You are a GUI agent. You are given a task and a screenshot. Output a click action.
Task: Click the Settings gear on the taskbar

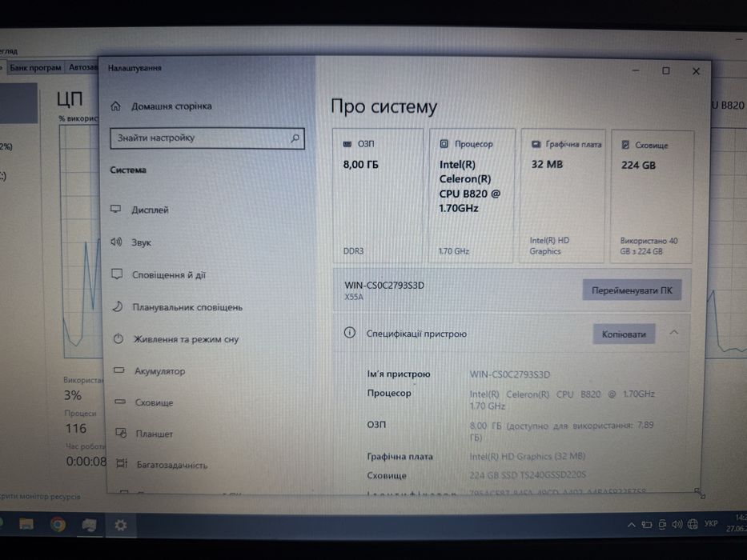click(121, 525)
